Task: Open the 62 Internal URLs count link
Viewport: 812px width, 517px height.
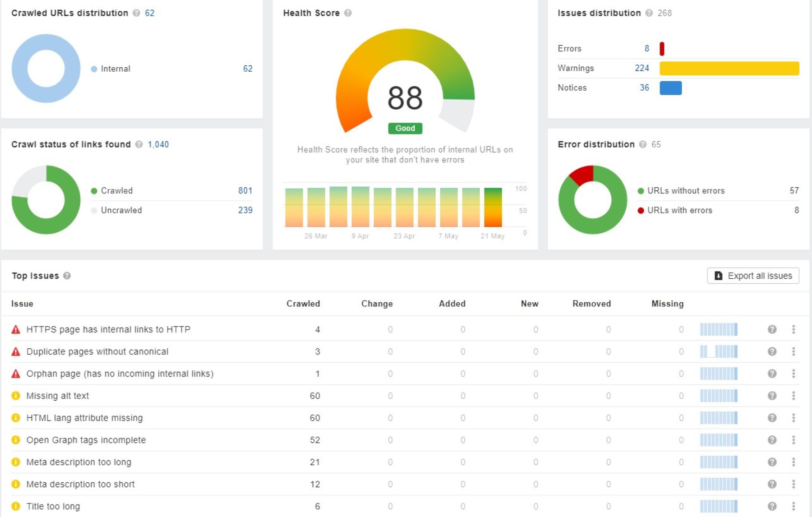Action: (x=248, y=69)
